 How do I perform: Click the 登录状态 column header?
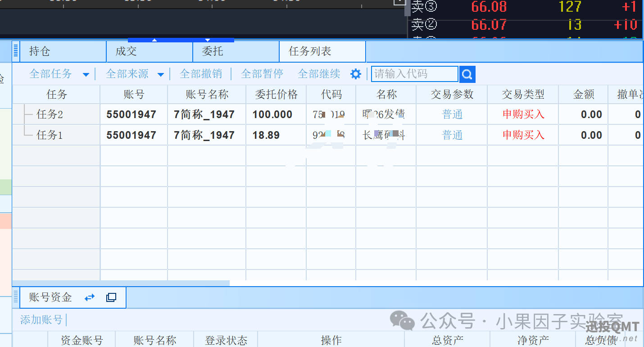pos(226,340)
